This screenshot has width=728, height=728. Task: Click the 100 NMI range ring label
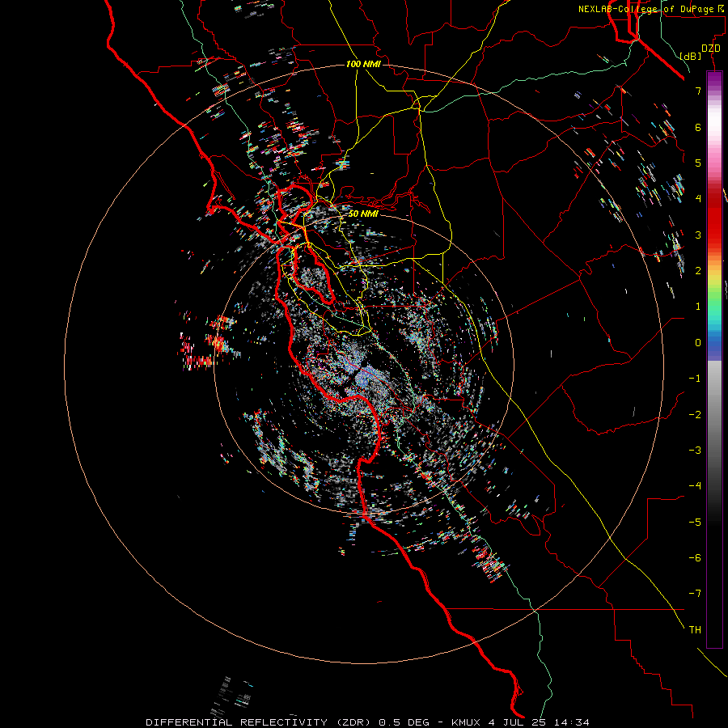coord(363,64)
